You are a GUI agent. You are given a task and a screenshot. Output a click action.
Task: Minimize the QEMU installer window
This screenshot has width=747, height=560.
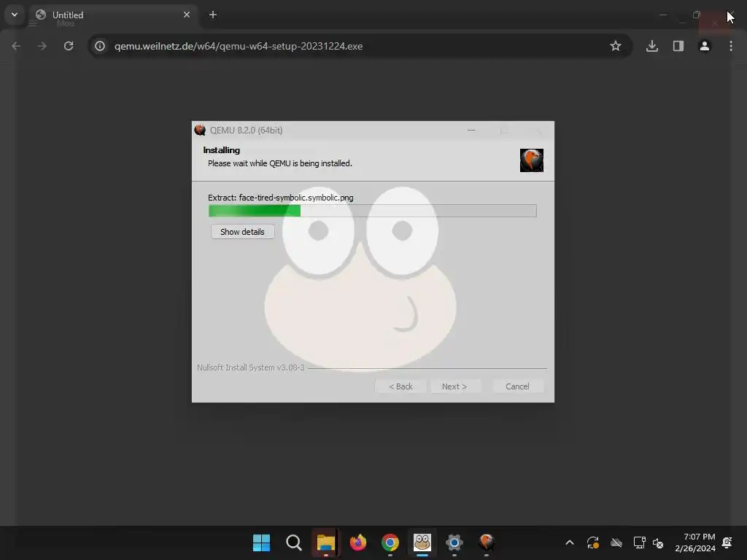coord(471,130)
